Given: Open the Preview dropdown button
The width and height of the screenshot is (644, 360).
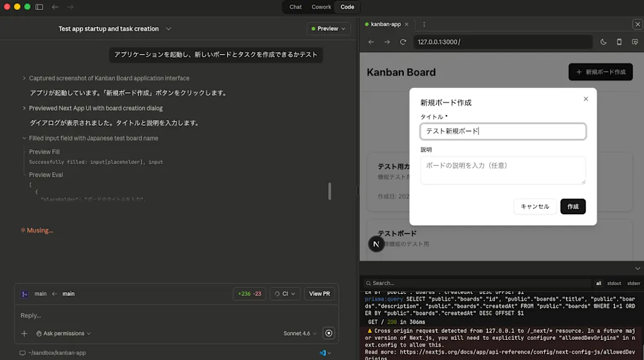Looking at the screenshot, I should [x=328, y=29].
